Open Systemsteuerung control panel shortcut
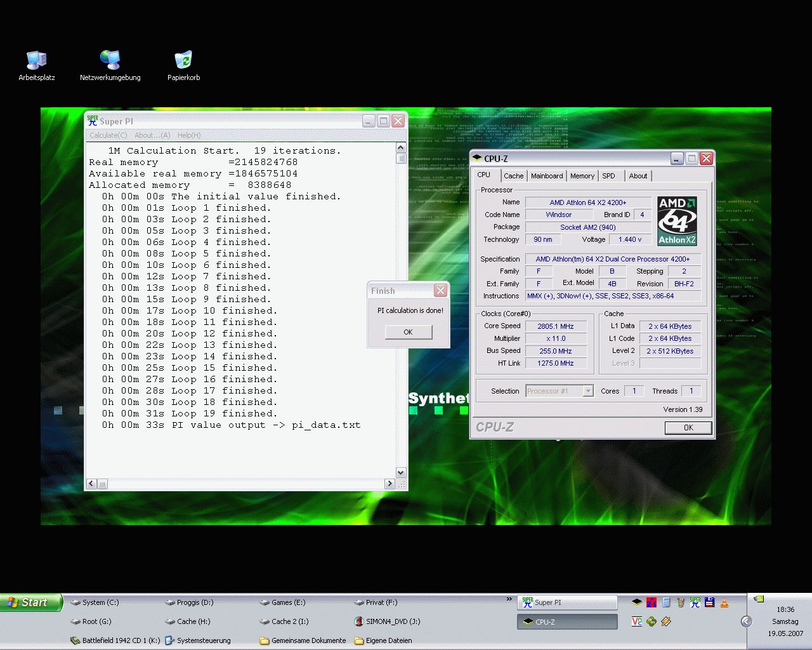Image resolution: width=812 pixels, height=650 pixels. (198, 640)
